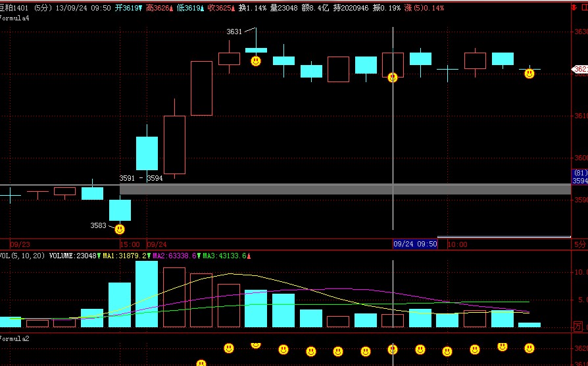Click the 振0.19% amplitude value
588x366 pixels.
pyautogui.click(x=387, y=8)
